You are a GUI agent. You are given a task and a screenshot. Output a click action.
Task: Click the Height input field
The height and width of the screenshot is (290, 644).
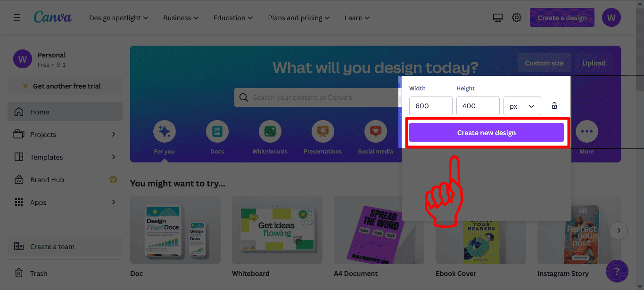click(478, 106)
